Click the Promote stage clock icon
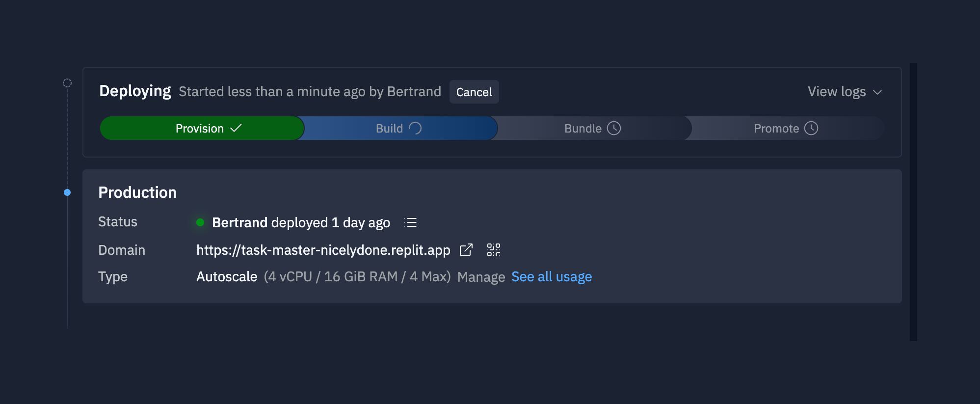This screenshot has height=404, width=980. [811, 128]
